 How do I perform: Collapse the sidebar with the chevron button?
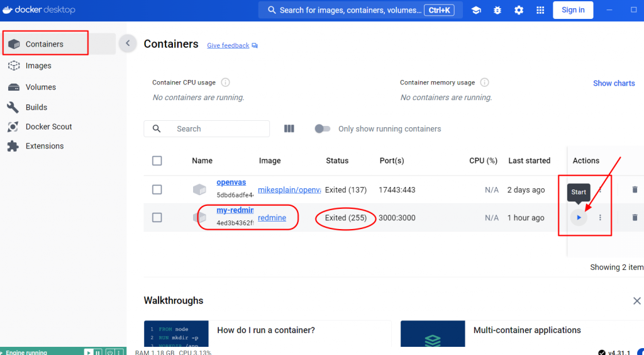128,43
